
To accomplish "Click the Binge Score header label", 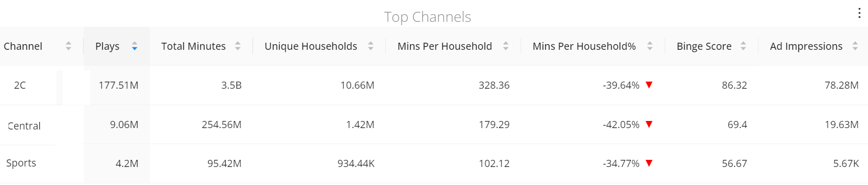I will [x=704, y=46].
